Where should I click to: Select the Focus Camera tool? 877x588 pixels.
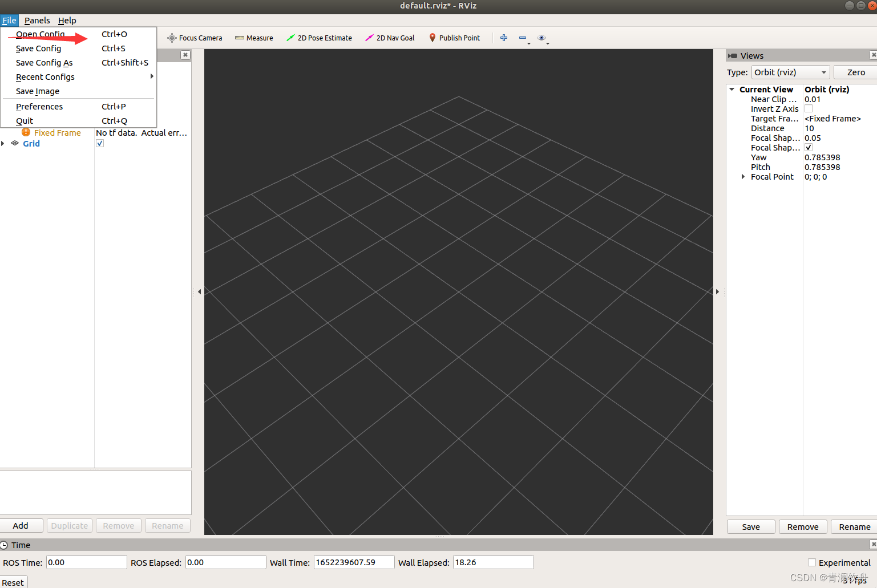click(195, 38)
